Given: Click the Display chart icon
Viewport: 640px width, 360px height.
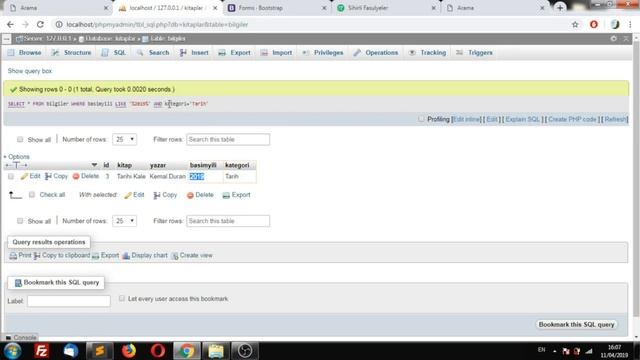Looking at the screenshot, I should pos(126,256).
